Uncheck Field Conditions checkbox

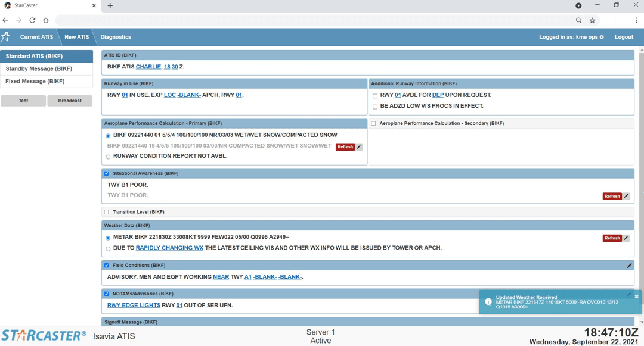[x=106, y=265]
